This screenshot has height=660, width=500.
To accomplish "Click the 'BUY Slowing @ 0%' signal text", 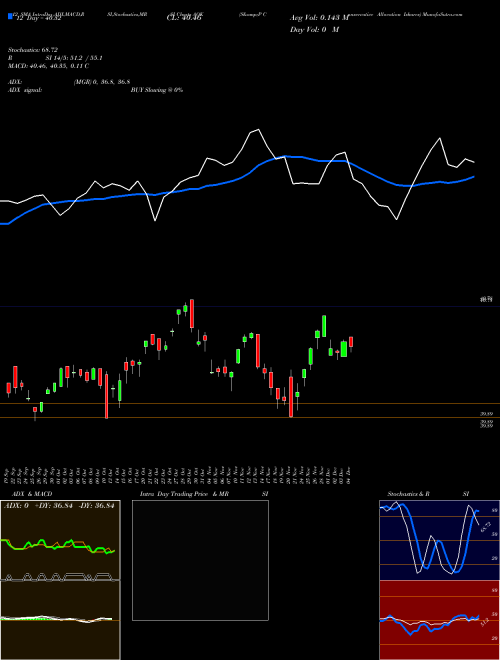I will [157, 90].
